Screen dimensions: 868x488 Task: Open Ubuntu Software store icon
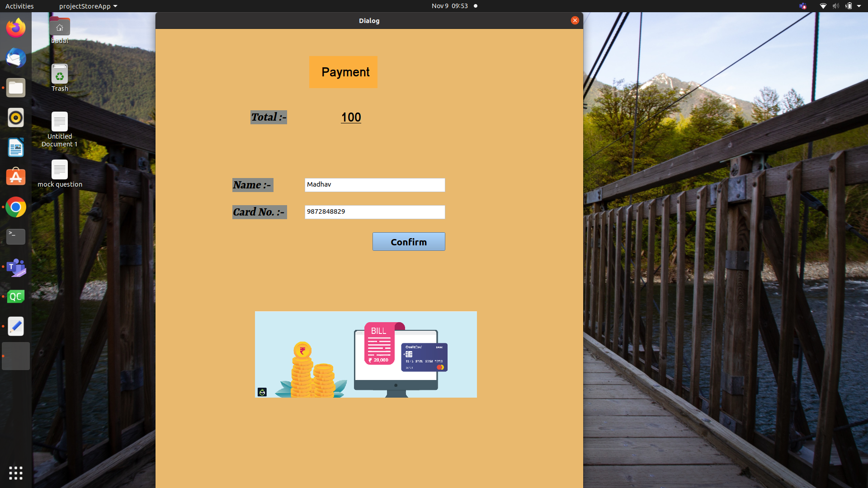16,177
